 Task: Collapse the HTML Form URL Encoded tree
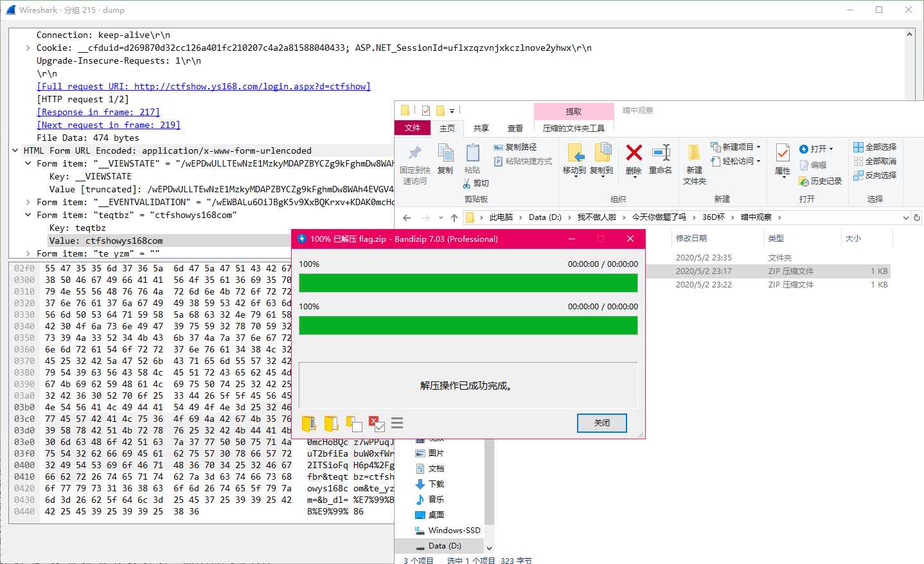[x=15, y=150]
